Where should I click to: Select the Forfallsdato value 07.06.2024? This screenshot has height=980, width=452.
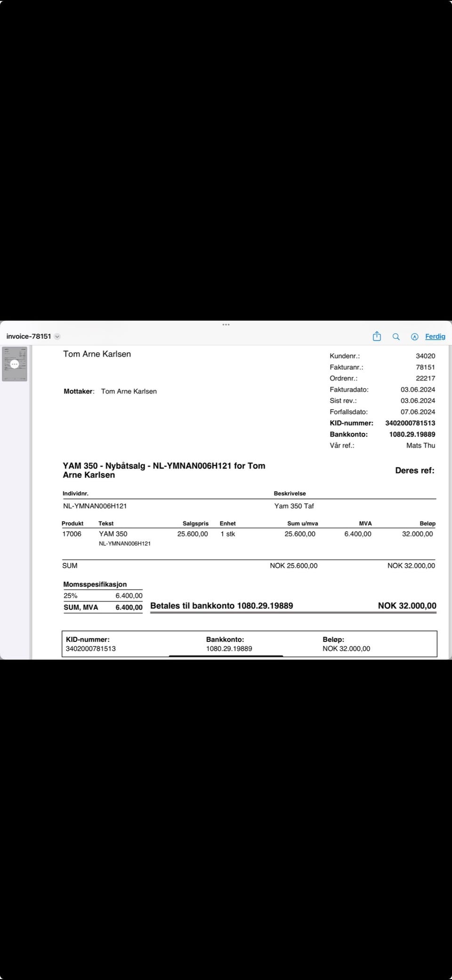418,412
